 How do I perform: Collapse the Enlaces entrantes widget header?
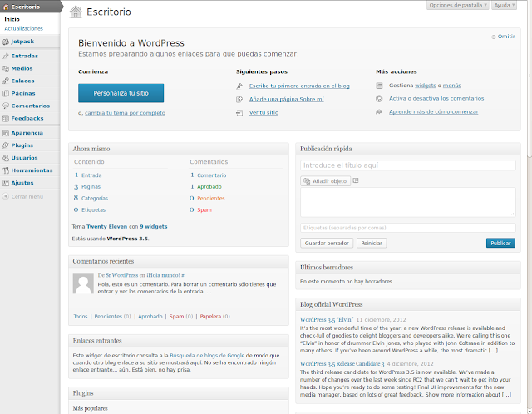click(x=179, y=341)
